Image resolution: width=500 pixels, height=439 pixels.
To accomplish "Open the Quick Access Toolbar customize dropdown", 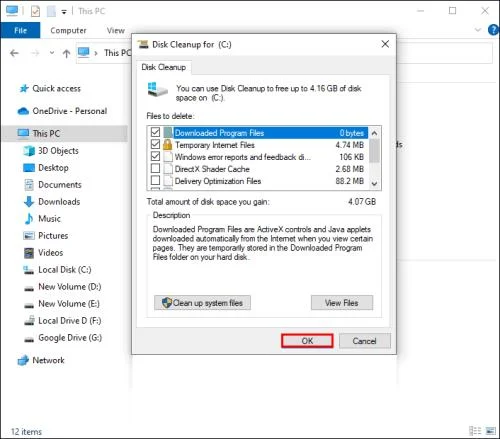I will click(64, 12).
